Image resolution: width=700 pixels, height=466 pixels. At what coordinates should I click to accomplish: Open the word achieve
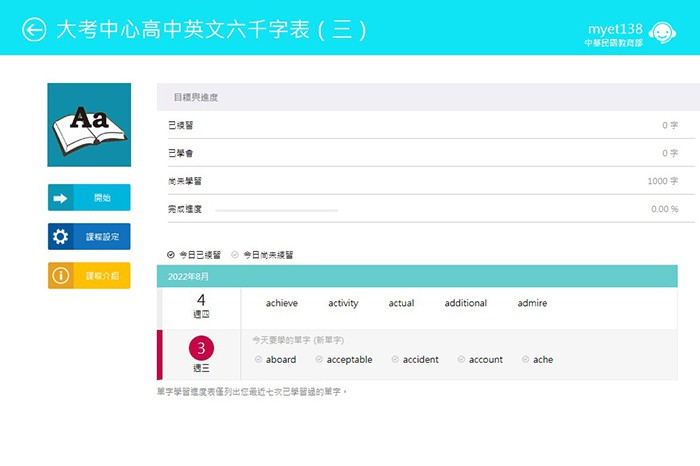pos(282,304)
